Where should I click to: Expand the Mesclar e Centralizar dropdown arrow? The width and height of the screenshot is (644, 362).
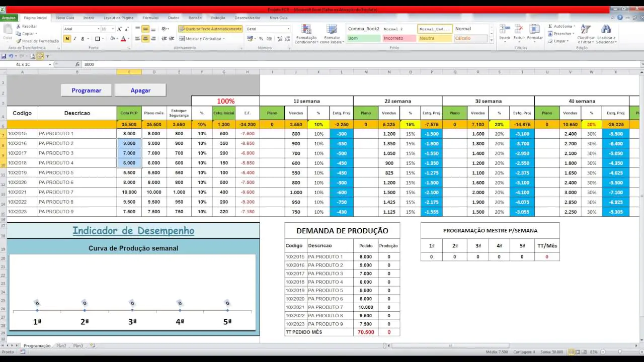[224, 39]
